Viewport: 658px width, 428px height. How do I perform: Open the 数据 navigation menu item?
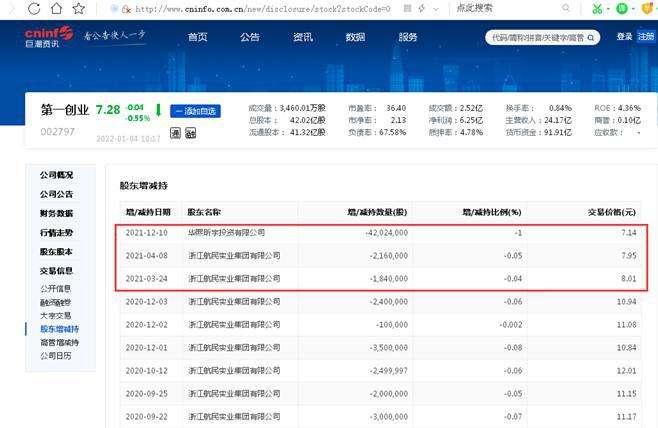click(x=355, y=37)
